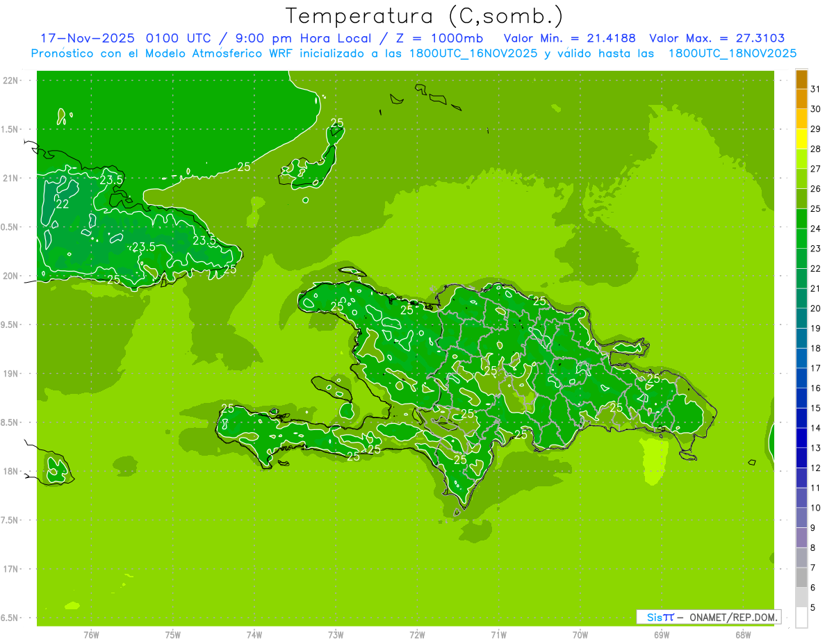Pick the orange swatch above the 31 label
The width and height of the screenshot is (834, 644).
pyautogui.click(x=801, y=79)
